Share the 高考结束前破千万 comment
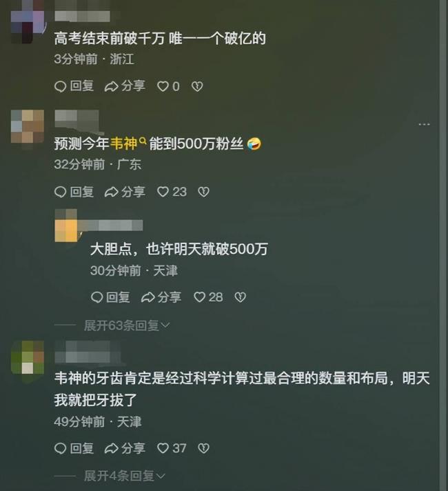The width and height of the screenshot is (448, 491). 125,86
